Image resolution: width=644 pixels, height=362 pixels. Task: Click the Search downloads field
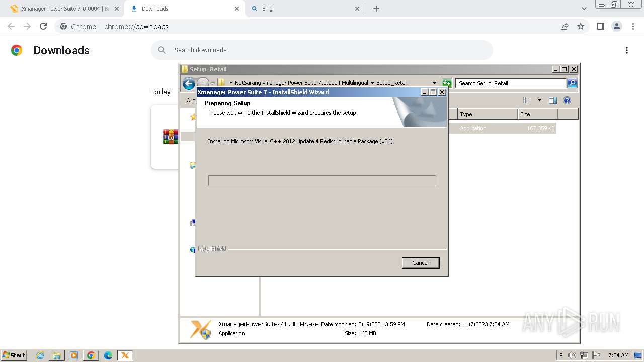click(322, 50)
